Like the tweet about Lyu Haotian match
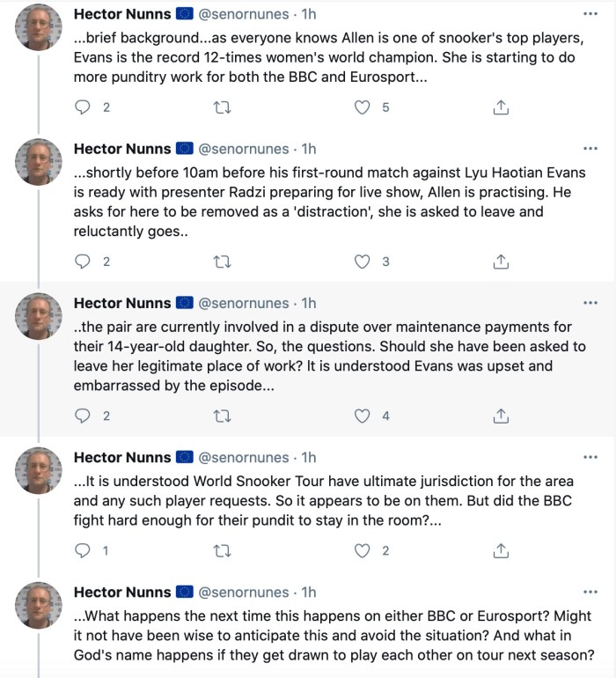This screenshot has height=678, width=616. click(x=362, y=262)
